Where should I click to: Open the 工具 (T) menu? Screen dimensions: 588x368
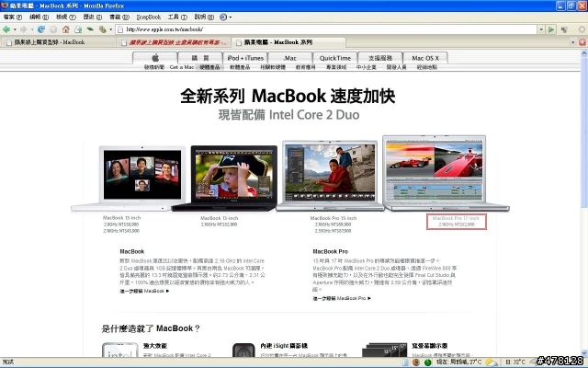click(x=177, y=17)
